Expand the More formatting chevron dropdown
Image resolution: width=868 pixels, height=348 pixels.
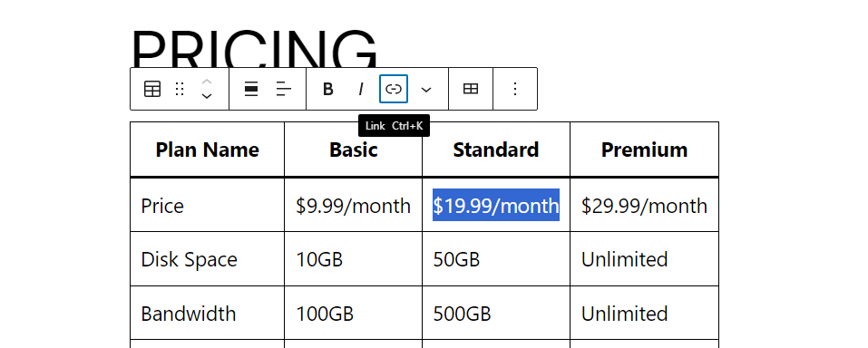(425, 89)
